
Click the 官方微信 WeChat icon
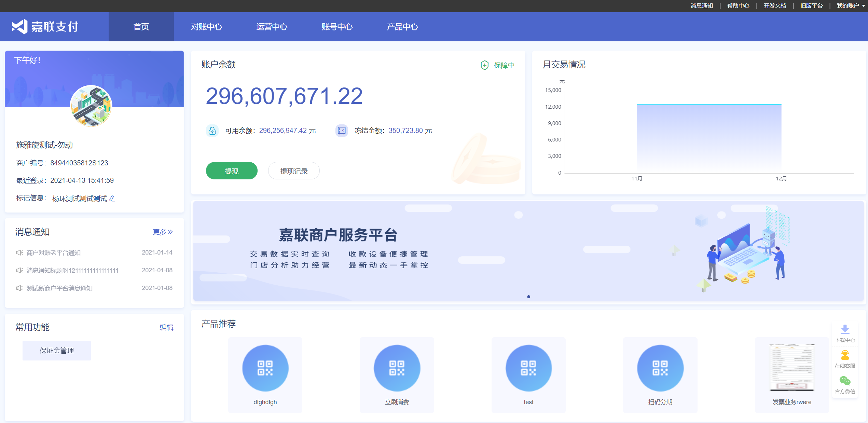845,380
